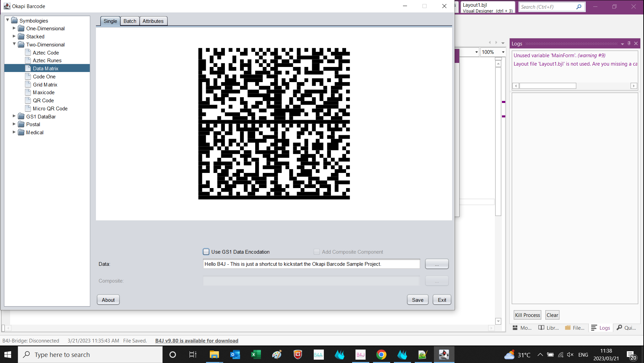The image size is (644, 363).
Task: Click the muted volume tray icon
Action: tap(570, 355)
